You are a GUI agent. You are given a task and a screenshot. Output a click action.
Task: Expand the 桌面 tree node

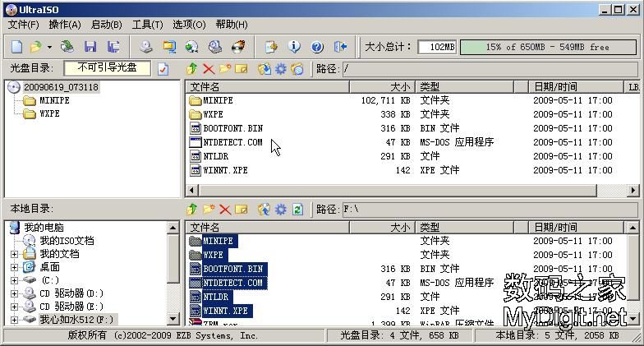tap(15, 268)
